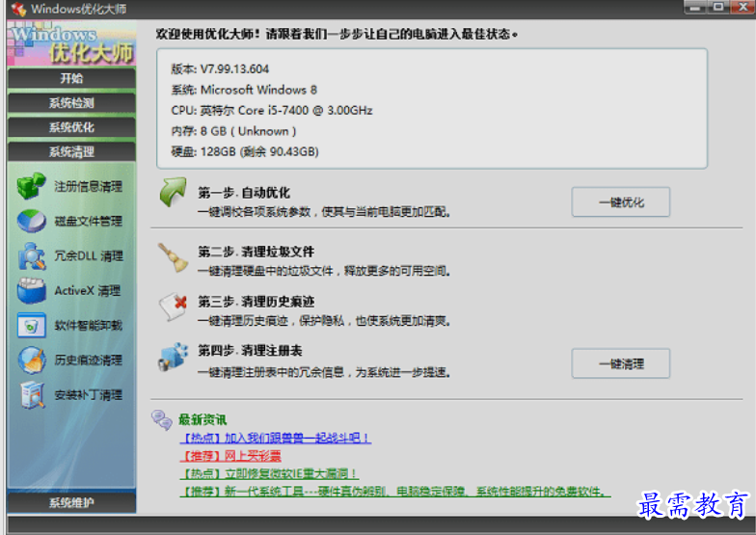Minimize the Windows优化大师 window
Viewport: 756px width, 535px height.
(x=695, y=8)
